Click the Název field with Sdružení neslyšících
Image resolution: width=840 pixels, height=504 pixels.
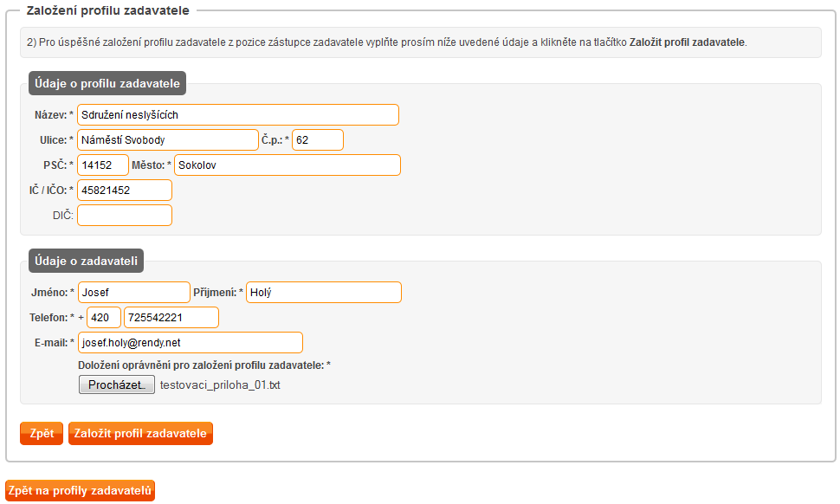[238, 114]
